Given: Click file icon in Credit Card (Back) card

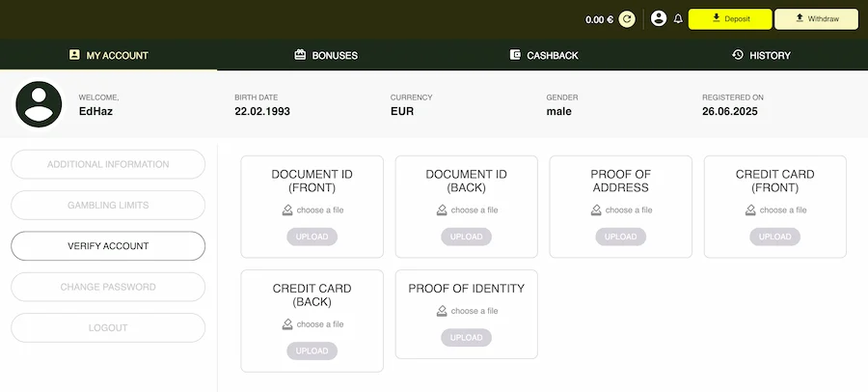Looking at the screenshot, I should tap(287, 324).
